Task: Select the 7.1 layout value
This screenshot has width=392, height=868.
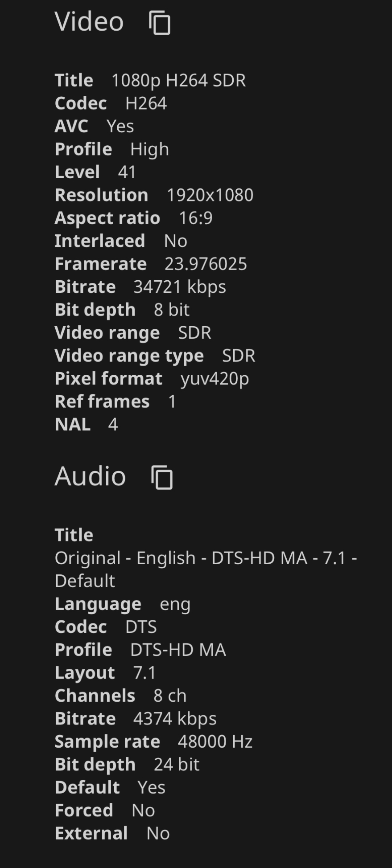Action: [144, 673]
